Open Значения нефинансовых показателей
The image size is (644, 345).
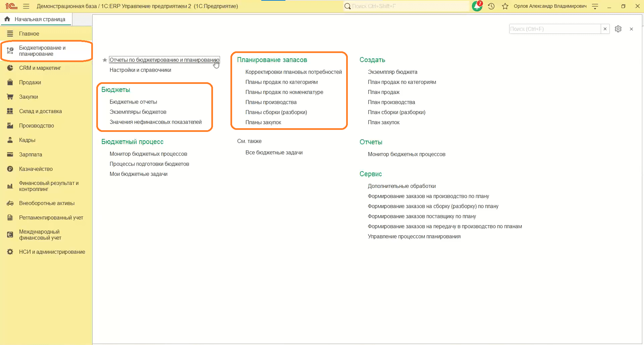tap(156, 122)
